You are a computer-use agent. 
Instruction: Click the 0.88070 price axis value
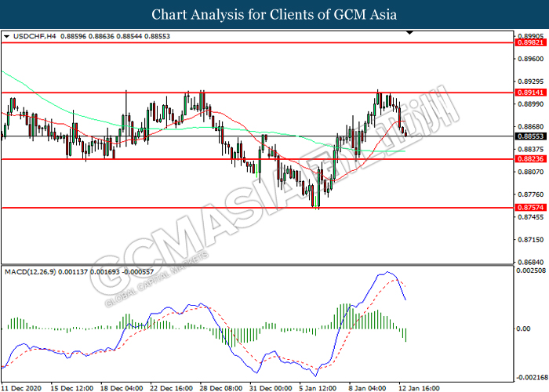pos(531,172)
